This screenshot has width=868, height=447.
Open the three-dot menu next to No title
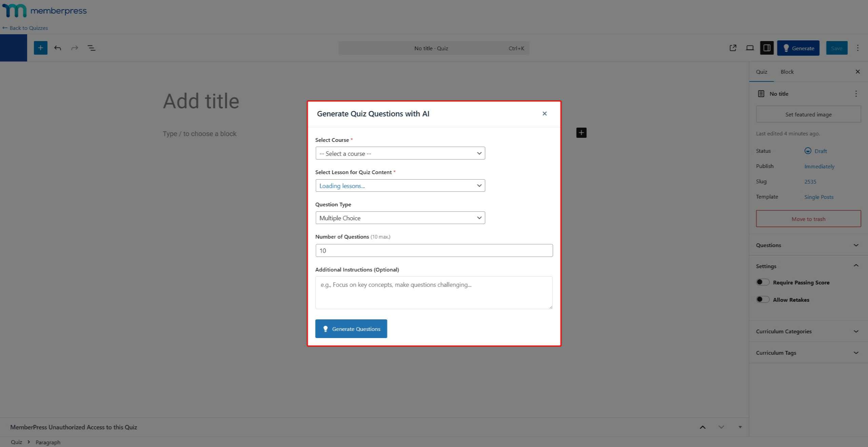click(x=856, y=94)
